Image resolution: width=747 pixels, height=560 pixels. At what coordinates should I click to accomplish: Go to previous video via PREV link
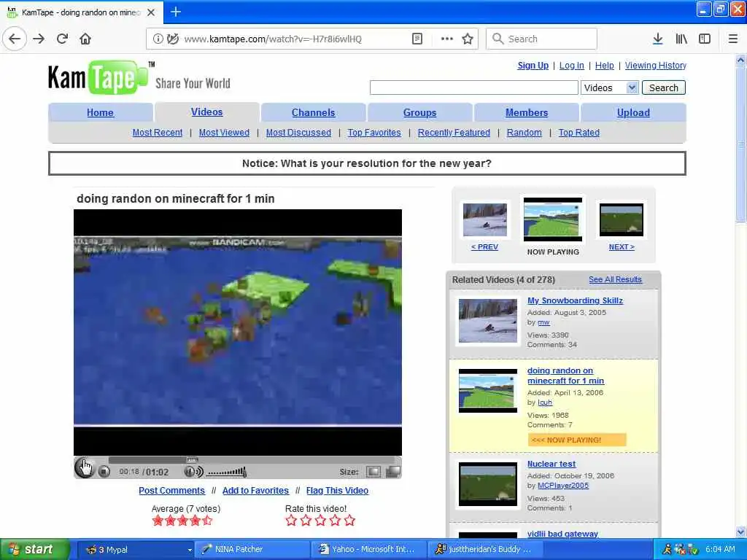click(484, 246)
